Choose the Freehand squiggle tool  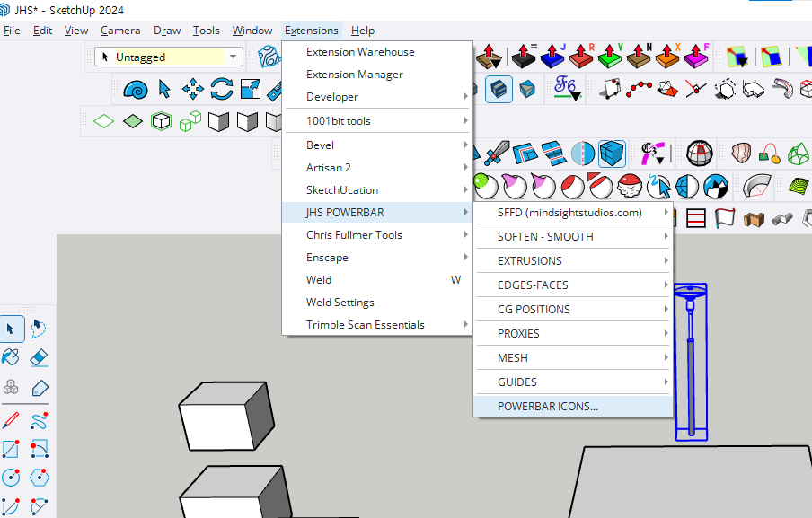point(40,421)
